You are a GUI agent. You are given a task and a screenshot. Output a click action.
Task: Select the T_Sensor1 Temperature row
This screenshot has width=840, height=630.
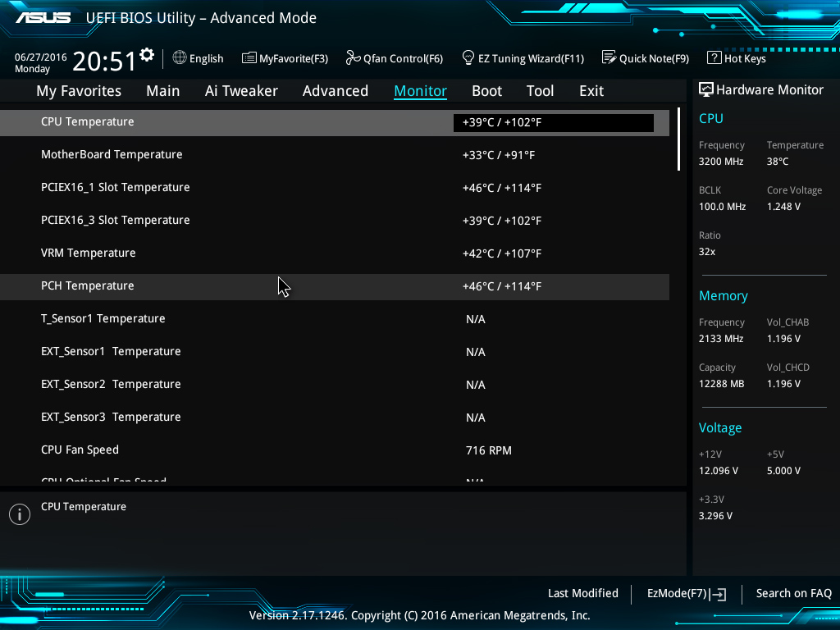(x=335, y=319)
